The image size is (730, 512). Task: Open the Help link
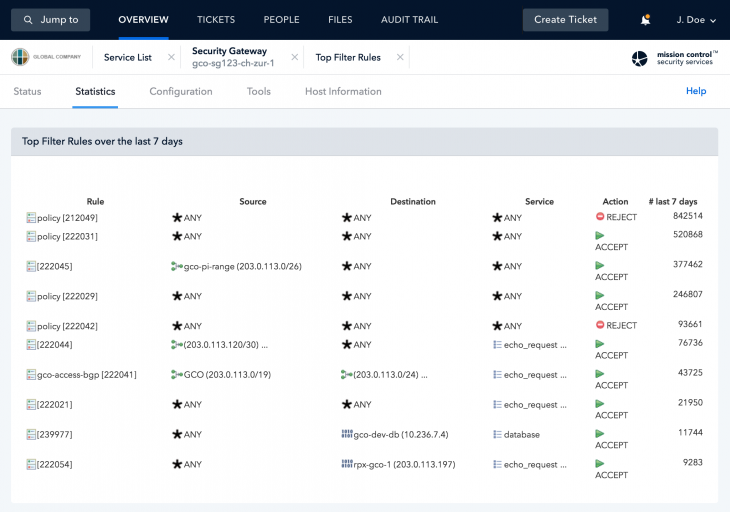pyautogui.click(x=696, y=91)
